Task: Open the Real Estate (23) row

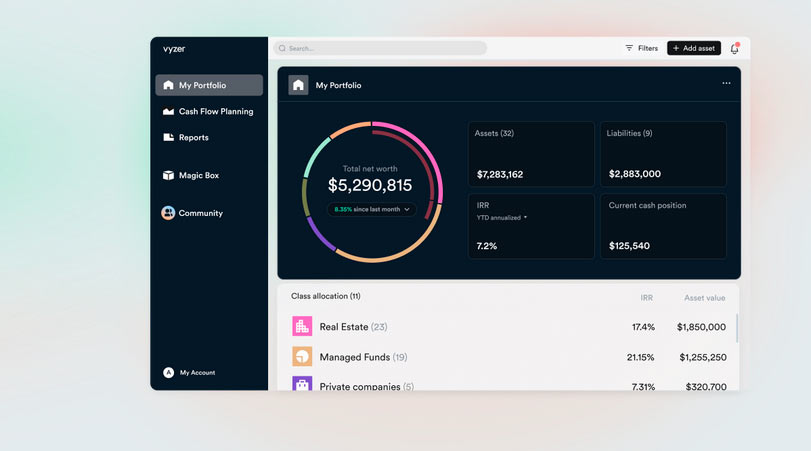Action: click(509, 327)
